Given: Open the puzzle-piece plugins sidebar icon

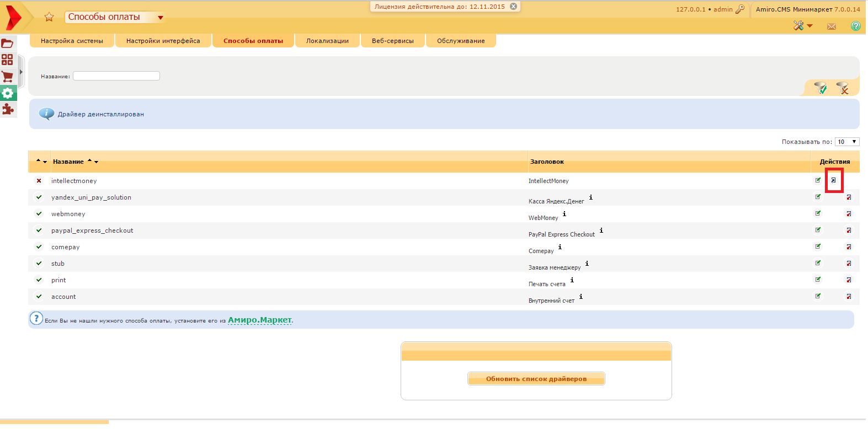Looking at the screenshot, I should pyautogui.click(x=8, y=109).
